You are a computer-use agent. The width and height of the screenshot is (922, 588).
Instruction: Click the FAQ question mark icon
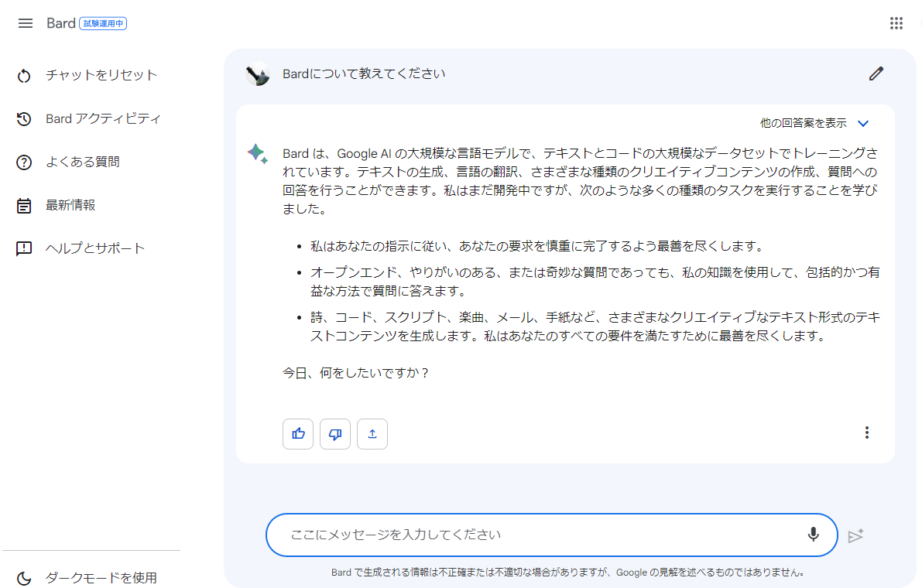(24, 162)
